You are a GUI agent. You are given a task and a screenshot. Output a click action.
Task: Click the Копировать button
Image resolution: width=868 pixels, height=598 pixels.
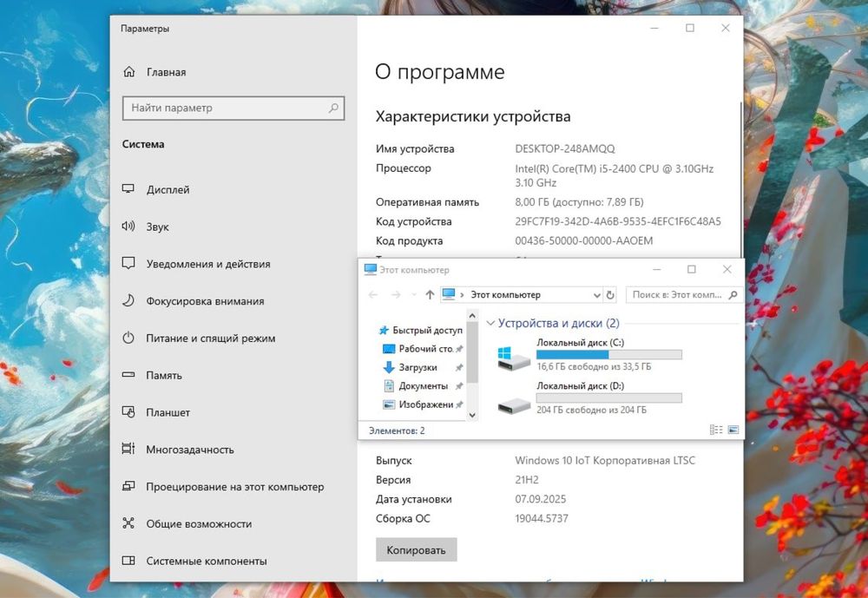[x=417, y=549]
